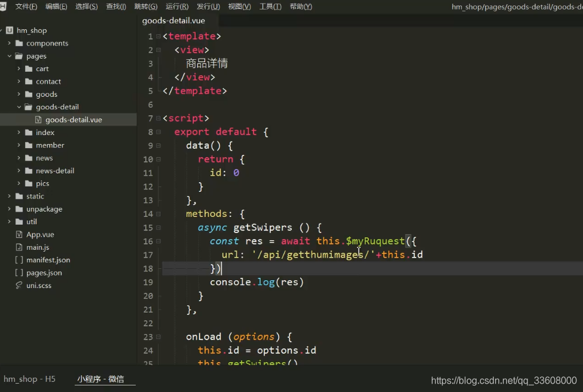Viewport: 583px width, 392px height.
Task: Place cursor on console.log(res) line
Action: [257, 282]
